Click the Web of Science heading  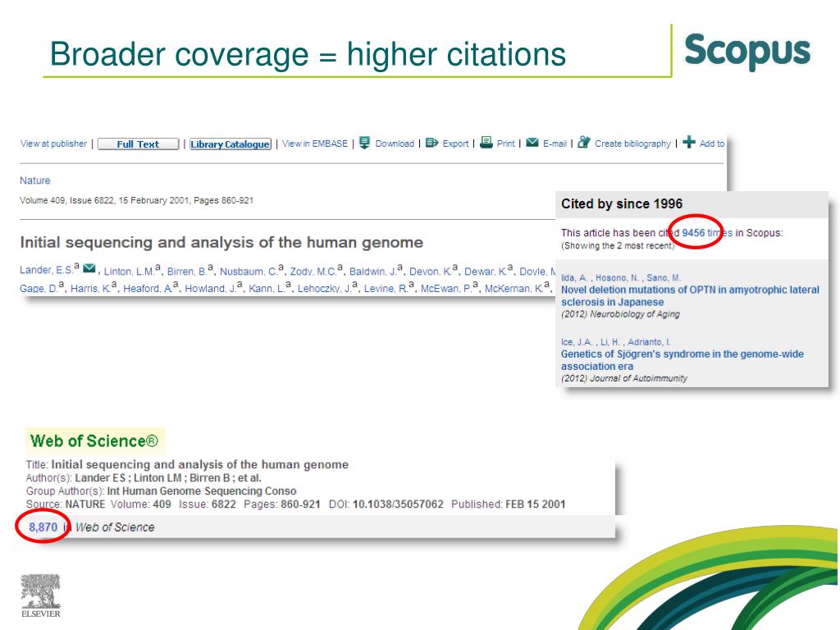click(94, 441)
